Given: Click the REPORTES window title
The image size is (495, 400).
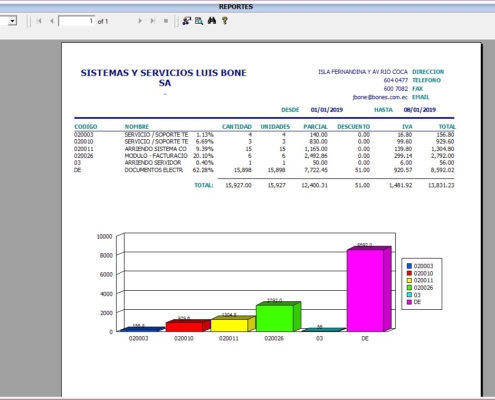Looking at the screenshot, I should tap(236, 7).
